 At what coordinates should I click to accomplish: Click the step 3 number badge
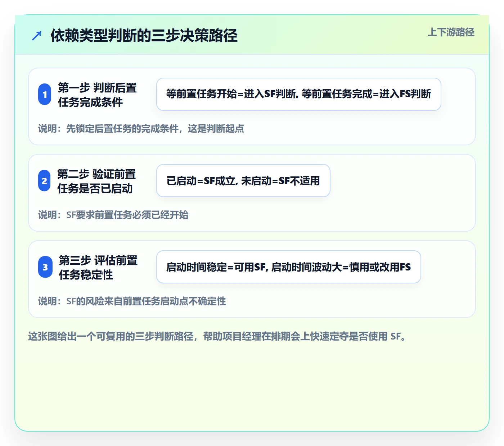(45, 267)
